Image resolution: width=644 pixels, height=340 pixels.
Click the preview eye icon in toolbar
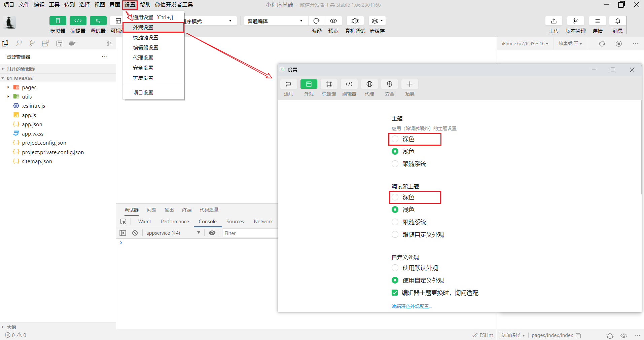(333, 21)
